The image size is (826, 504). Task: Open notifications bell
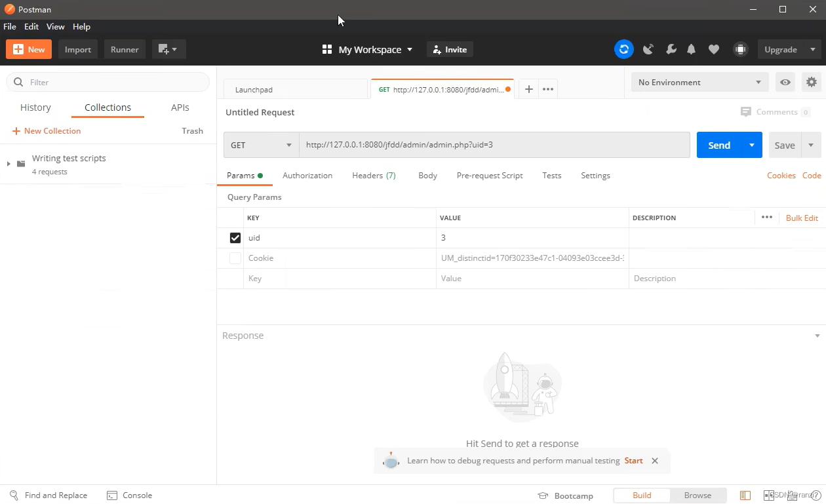coord(691,49)
